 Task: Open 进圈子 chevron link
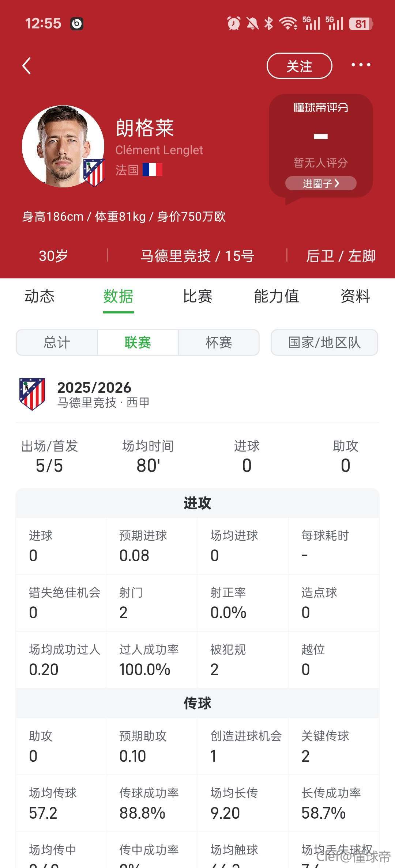(321, 183)
